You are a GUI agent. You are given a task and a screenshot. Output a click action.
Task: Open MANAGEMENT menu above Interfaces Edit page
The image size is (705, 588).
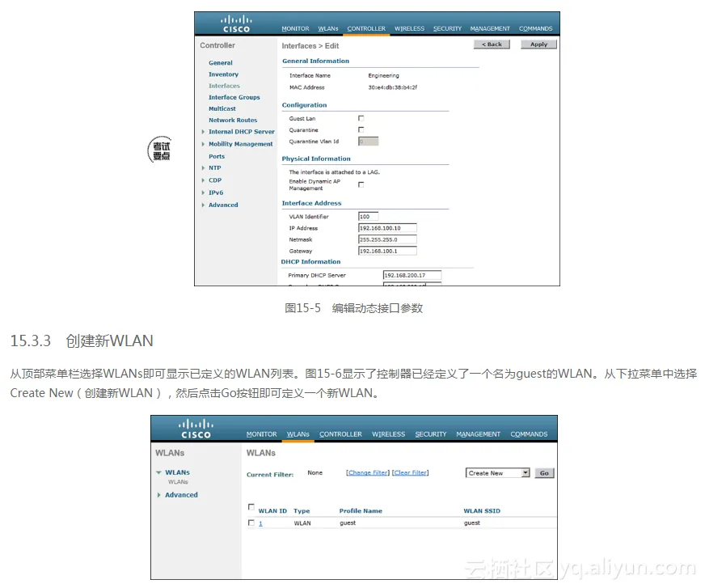[x=490, y=29]
